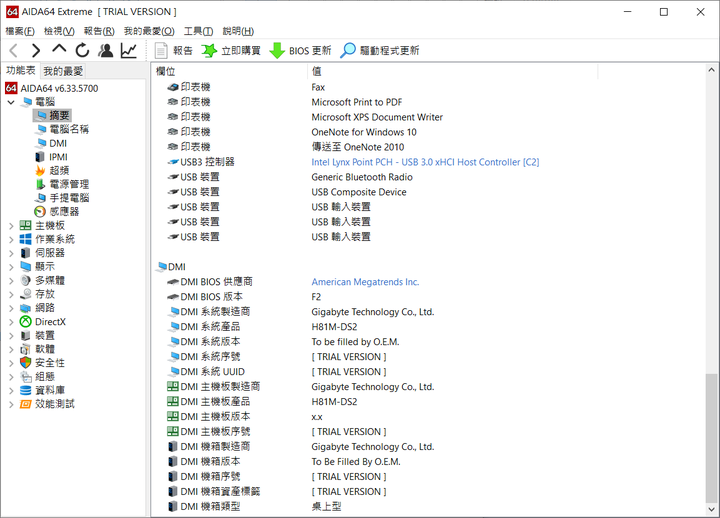Expand the 伺服器 tree node
The height and width of the screenshot is (518, 720).
click(x=11, y=253)
